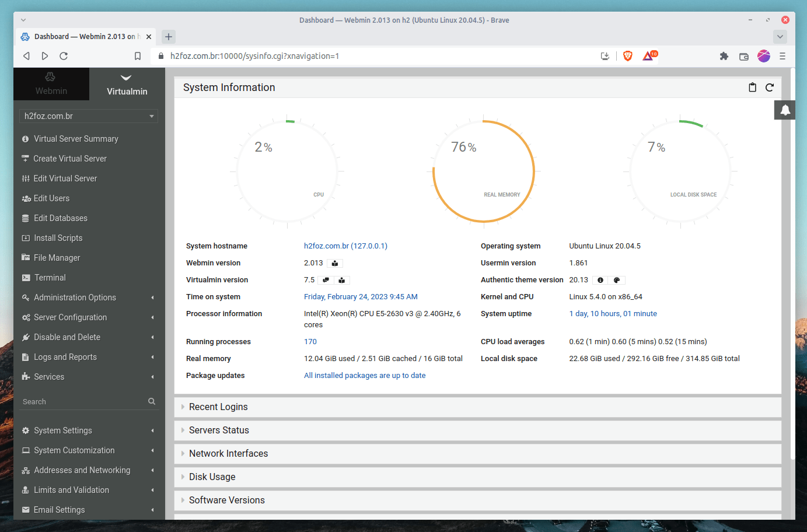Switch to the Virtualmin tab
The width and height of the screenshot is (807, 532).
point(127,84)
